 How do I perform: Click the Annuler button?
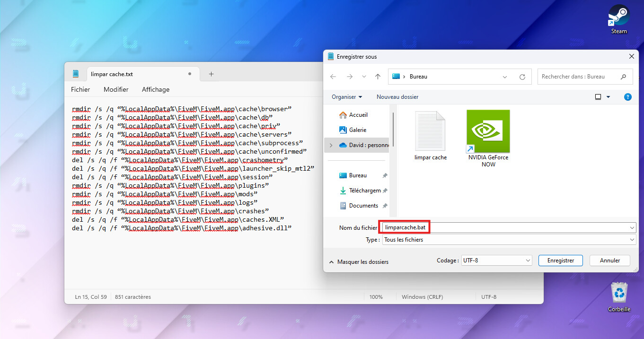tap(609, 261)
